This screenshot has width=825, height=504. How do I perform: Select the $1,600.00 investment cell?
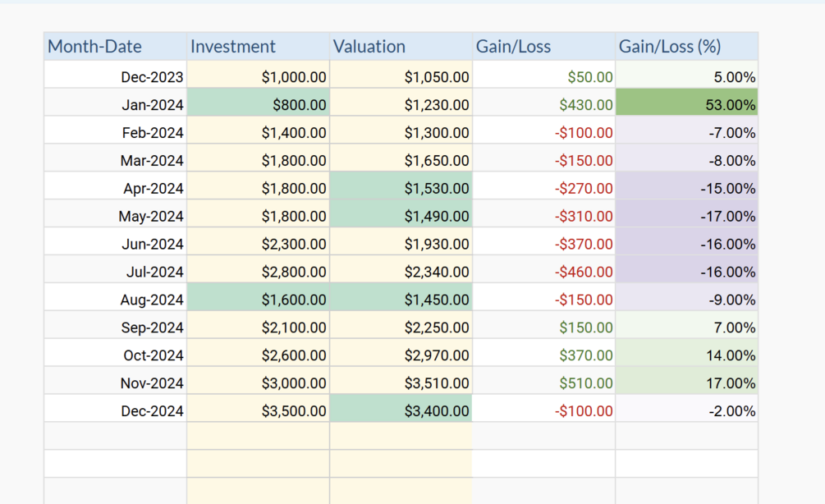[x=258, y=300]
